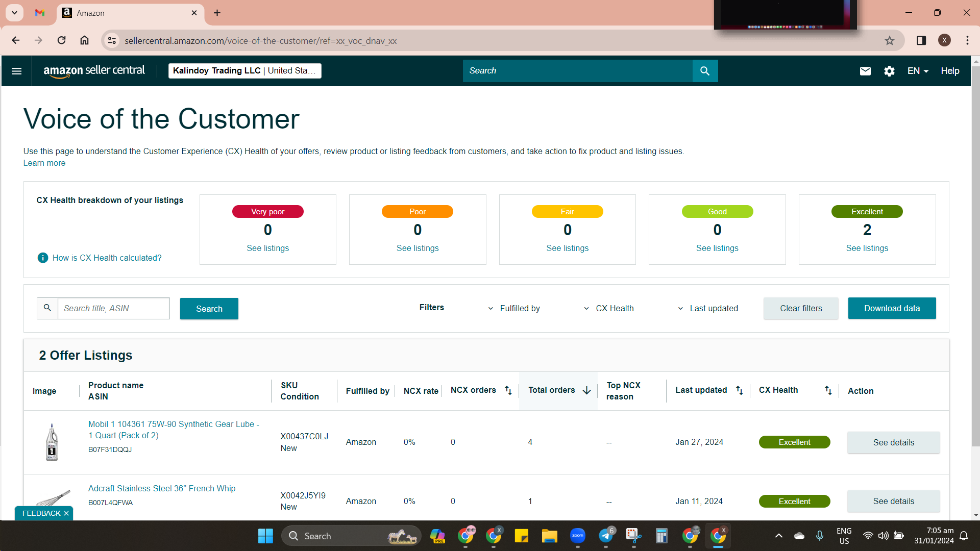Viewport: 980px width, 551px height.
Task: Open the Snipping Tool from the taskbar
Action: [633, 536]
